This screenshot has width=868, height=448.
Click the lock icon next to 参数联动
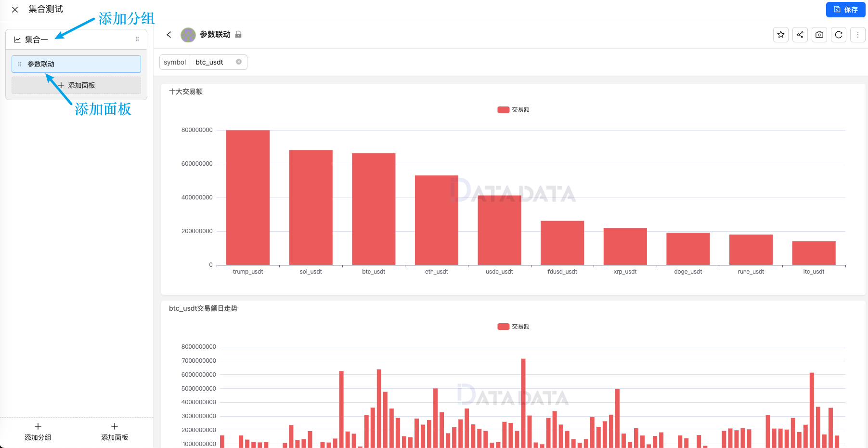coord(238,35)
